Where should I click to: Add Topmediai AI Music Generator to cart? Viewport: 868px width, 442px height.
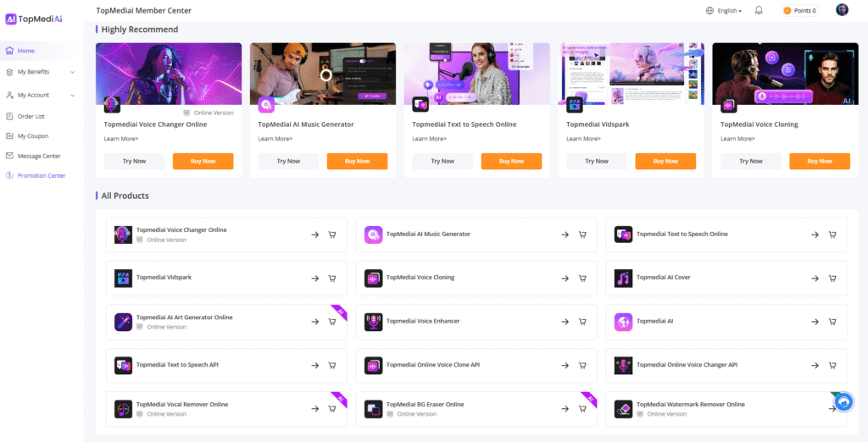[582, 235]
